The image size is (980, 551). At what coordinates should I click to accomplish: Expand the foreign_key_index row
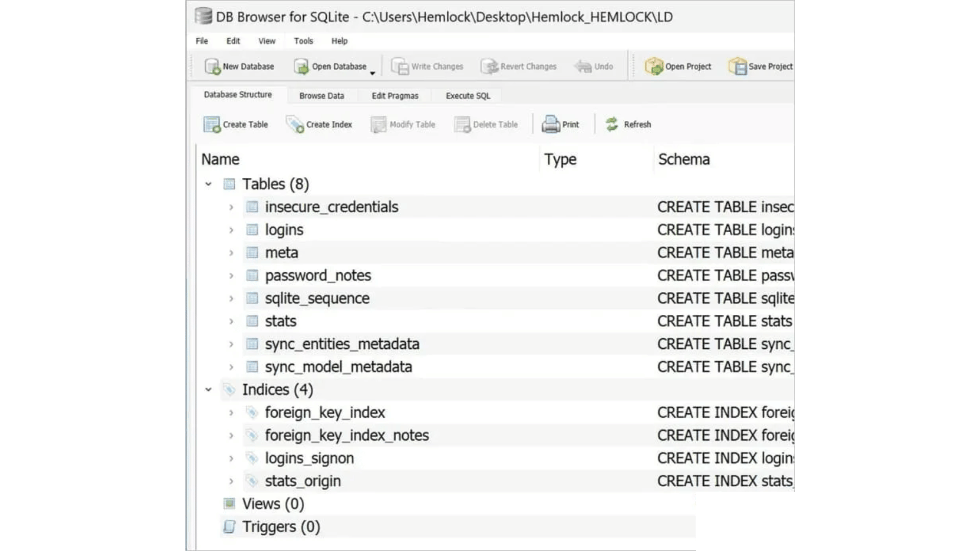pyautogui.click(x=231, y=413)
